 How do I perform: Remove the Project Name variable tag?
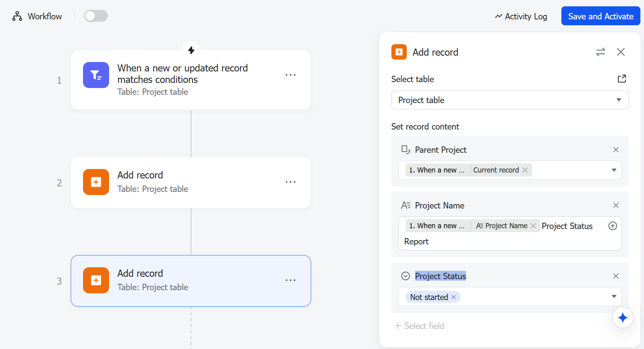[x=533, y=226]
